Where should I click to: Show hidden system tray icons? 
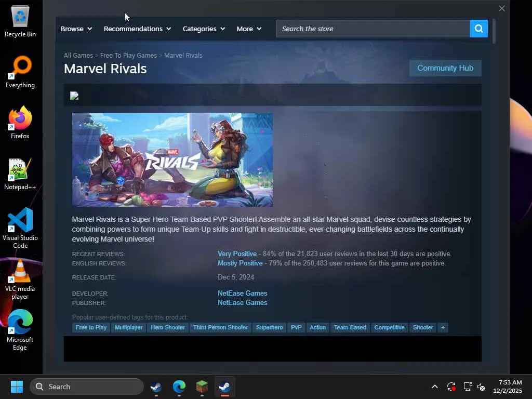pyautogui.click(x=435, y=387)
